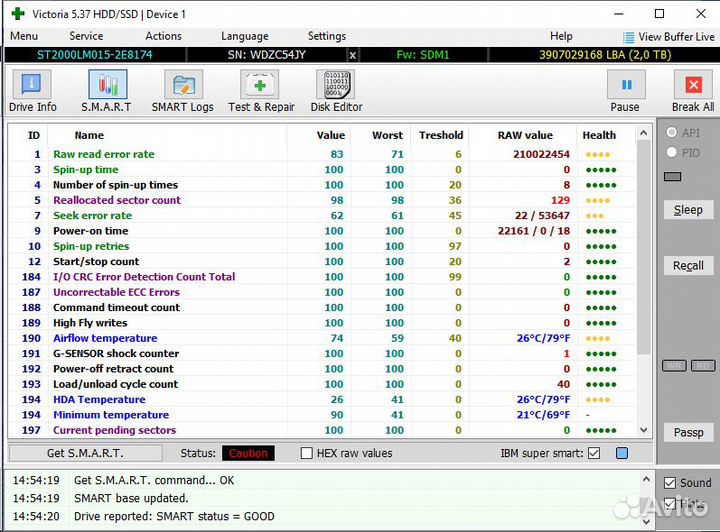
Task: Open the Language menu
Action: click(244, 36)
